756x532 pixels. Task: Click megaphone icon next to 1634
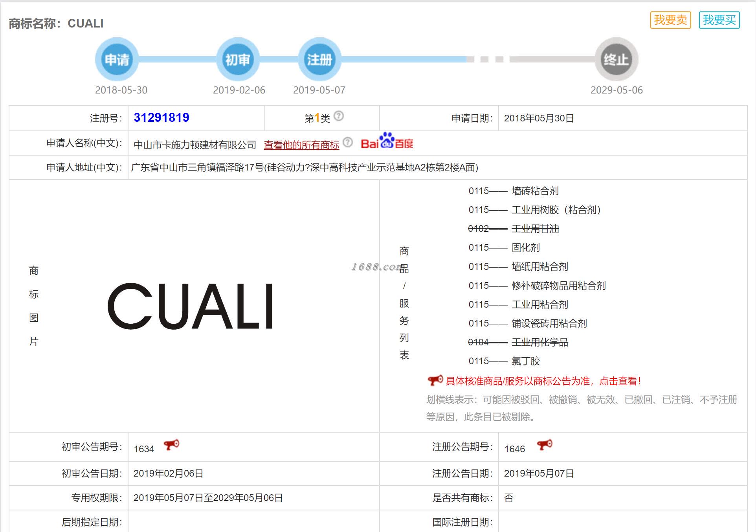(171, 445)
